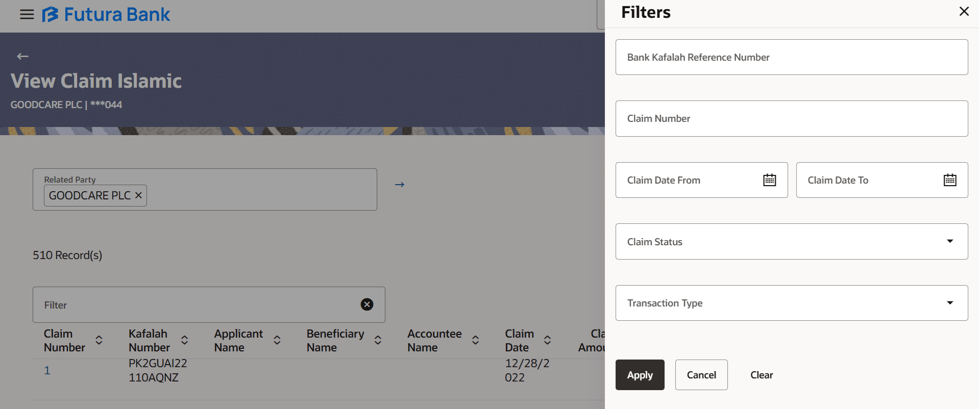
Task: Sort by Applicant Name column
Action: (x=277, y=340)
